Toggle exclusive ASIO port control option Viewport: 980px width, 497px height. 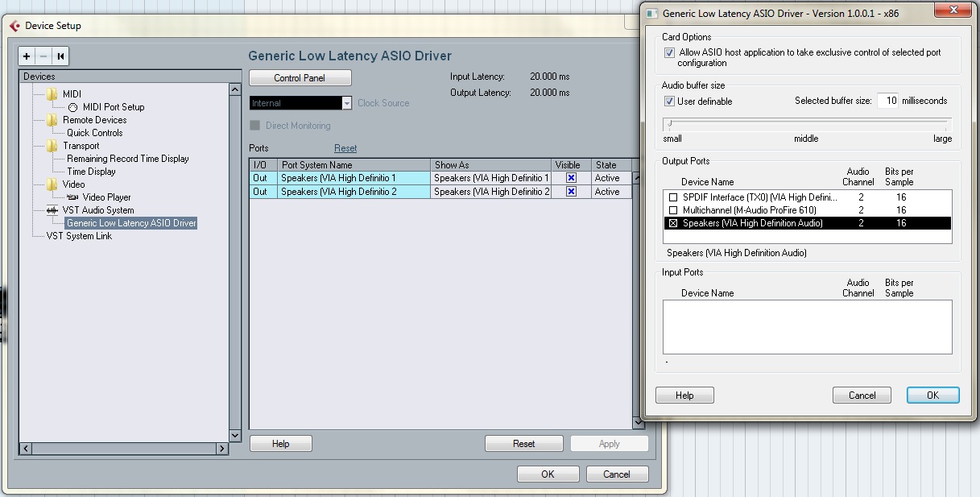pyautogui.click(x=670, y=52)
